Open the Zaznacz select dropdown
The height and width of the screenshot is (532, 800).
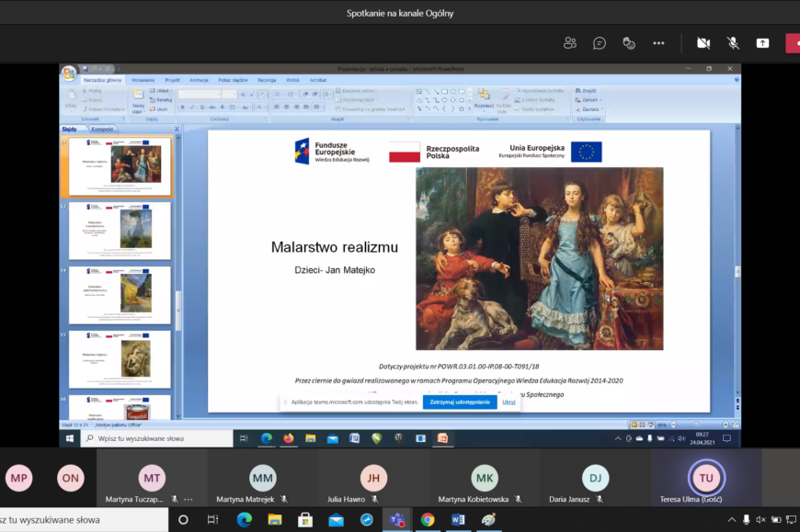(x=589, y=109)
